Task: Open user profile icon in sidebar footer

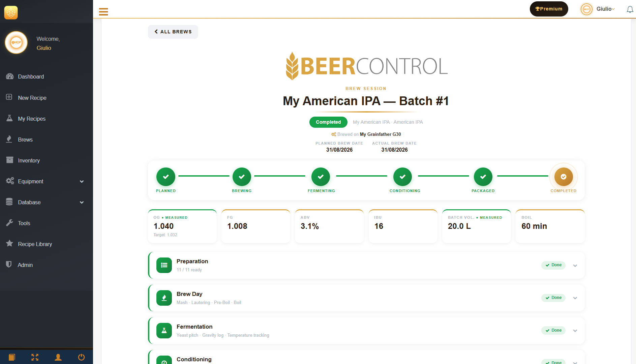Action: pyautogui.click(x=58, y=357)
